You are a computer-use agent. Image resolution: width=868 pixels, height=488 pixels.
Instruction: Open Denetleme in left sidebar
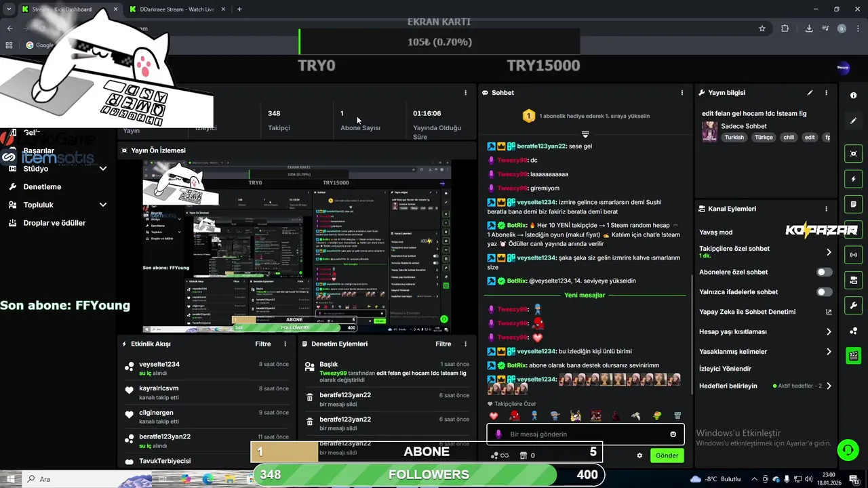(x=42, y=187)
